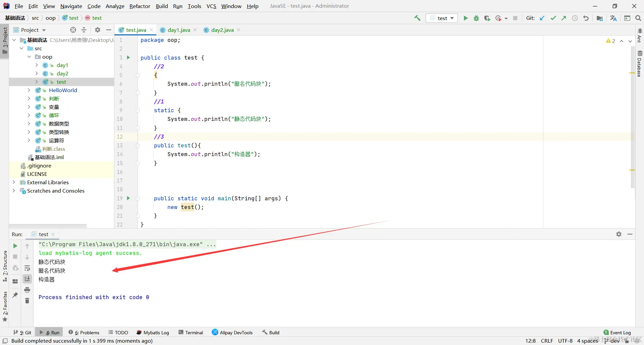Open the Mybatis Log tool window

(153, 332)
